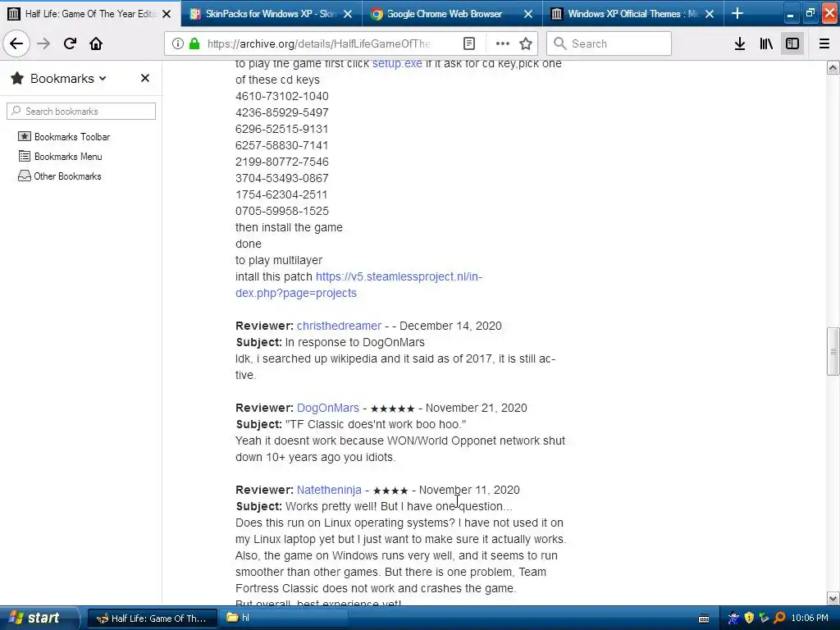This screenshot has height=630, width=840.
Task: Show site information via the info icon
Action: tap(178, 43)
